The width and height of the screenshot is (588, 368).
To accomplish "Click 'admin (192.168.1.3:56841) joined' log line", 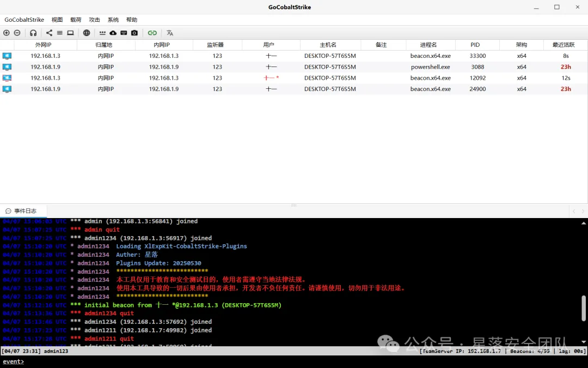I will pos(140,221).
